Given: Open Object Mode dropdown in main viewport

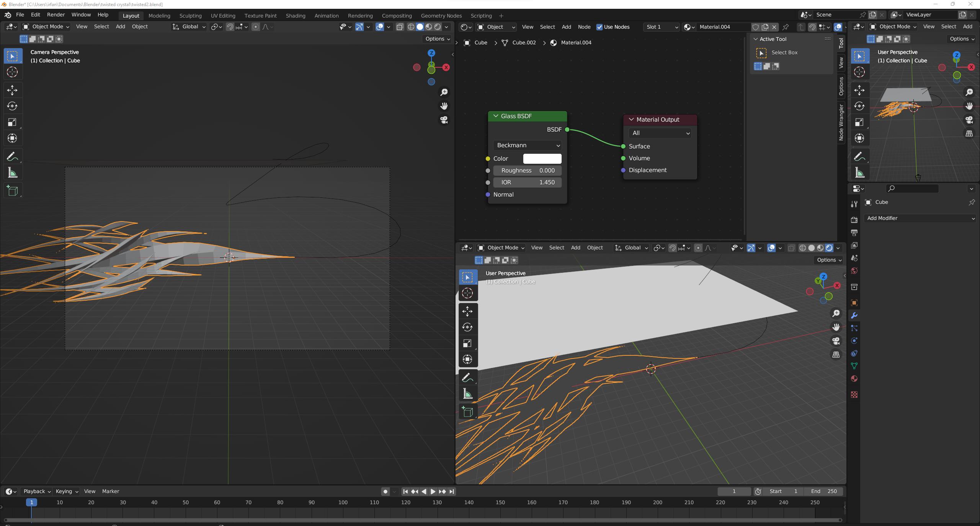Looking at the screenshot, I should click(x=46, y=26).
